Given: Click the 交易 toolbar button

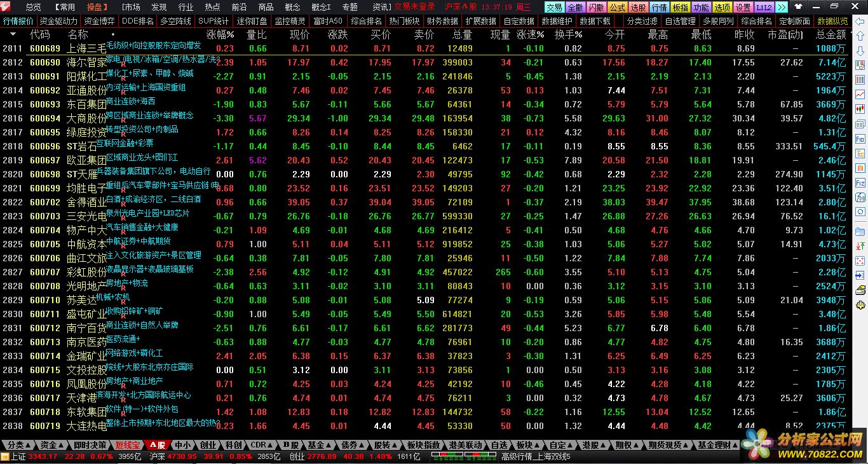Looking at the screenshot, I should [x=554, y=7].
